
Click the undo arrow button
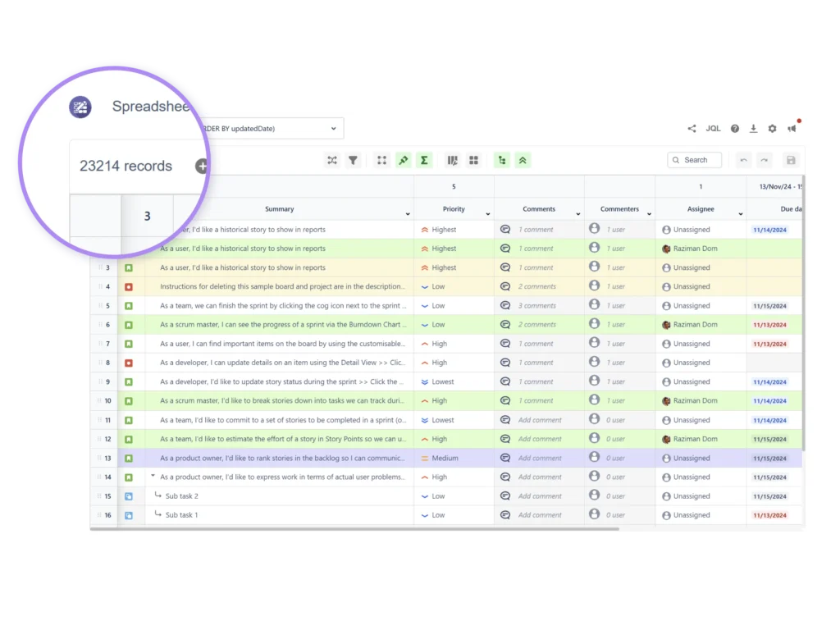tap(743, 160)
